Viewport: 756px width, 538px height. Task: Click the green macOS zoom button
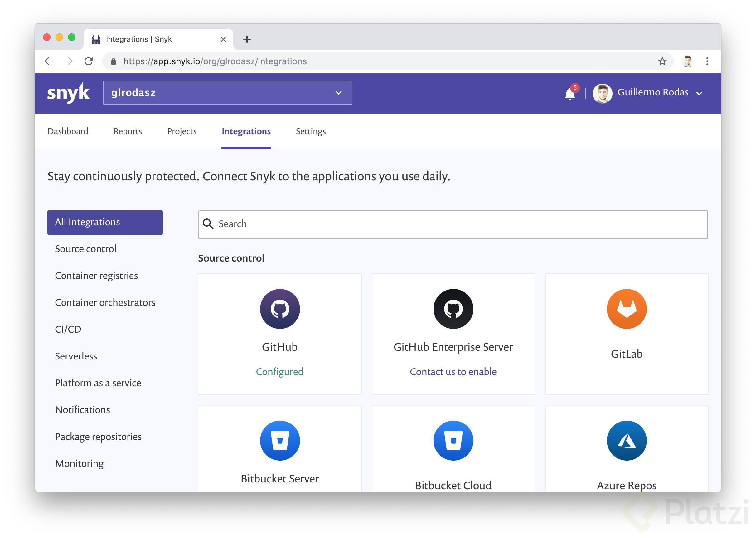coord(71,37)
